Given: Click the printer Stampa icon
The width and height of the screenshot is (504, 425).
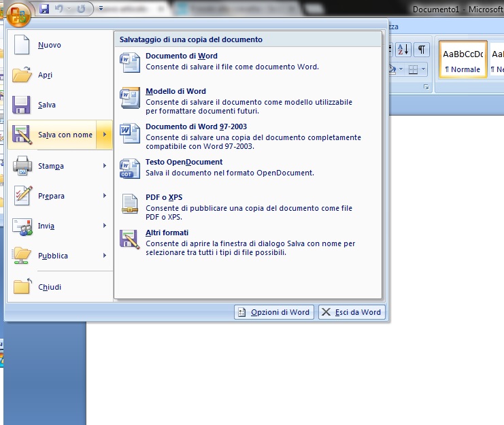Looking at the screenshot, I should pos(22,165).
